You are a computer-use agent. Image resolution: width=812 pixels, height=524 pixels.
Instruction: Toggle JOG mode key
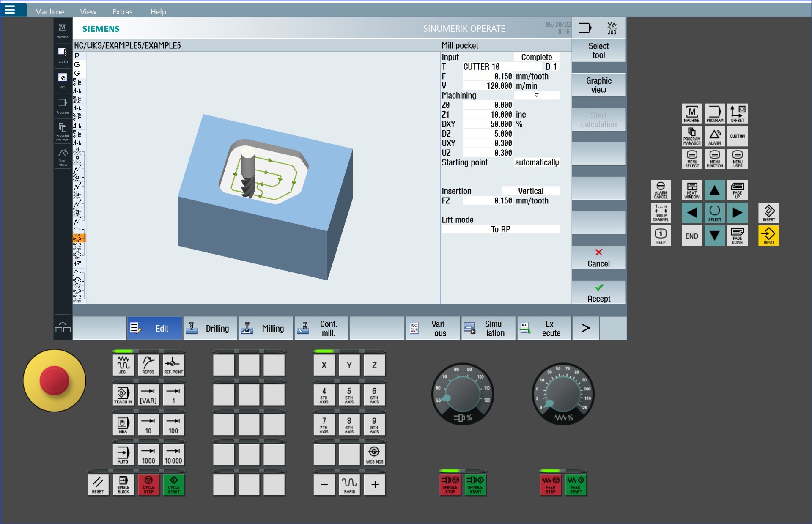click(123, 365)
